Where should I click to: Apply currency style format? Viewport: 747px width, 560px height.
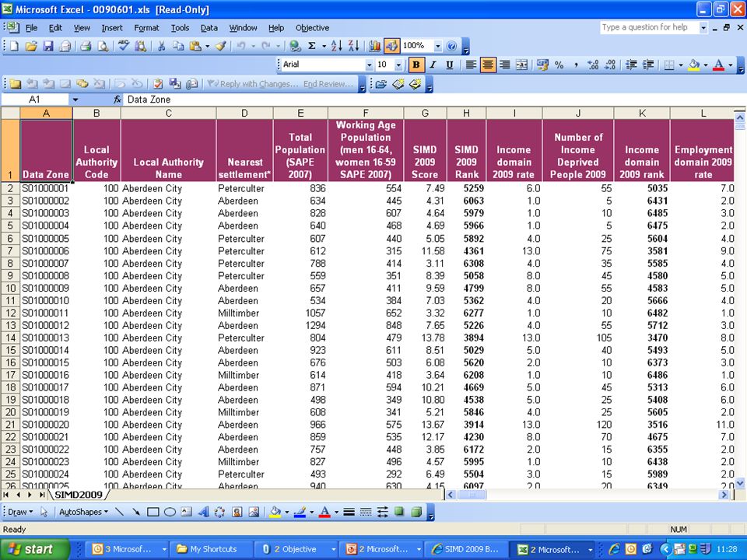click(542, 65)
